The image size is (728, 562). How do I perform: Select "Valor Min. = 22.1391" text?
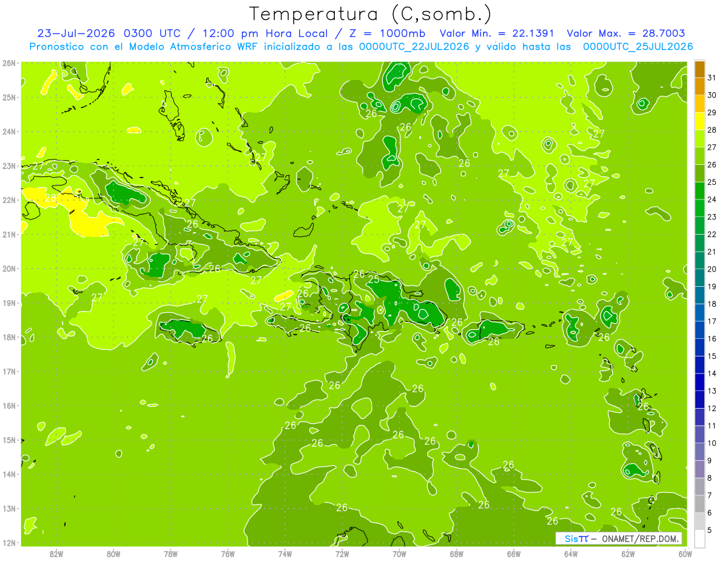tap(496, 33)
